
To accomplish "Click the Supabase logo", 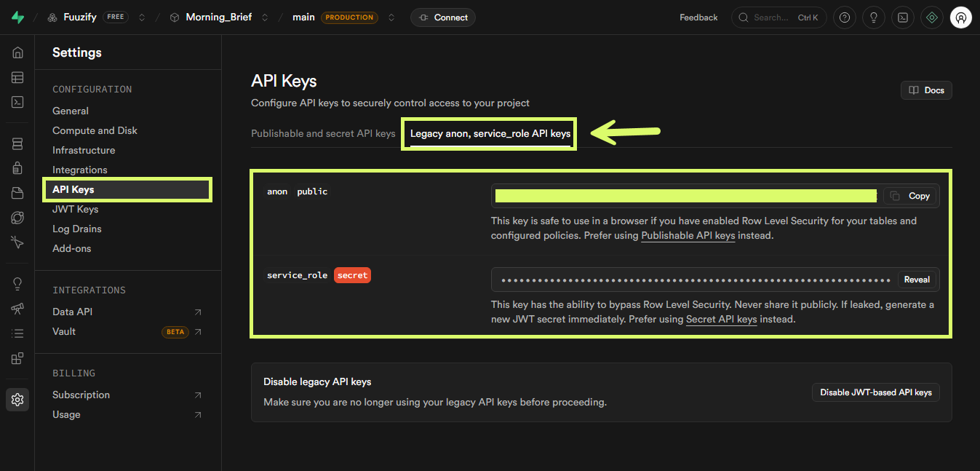I will tap(17, 17).
